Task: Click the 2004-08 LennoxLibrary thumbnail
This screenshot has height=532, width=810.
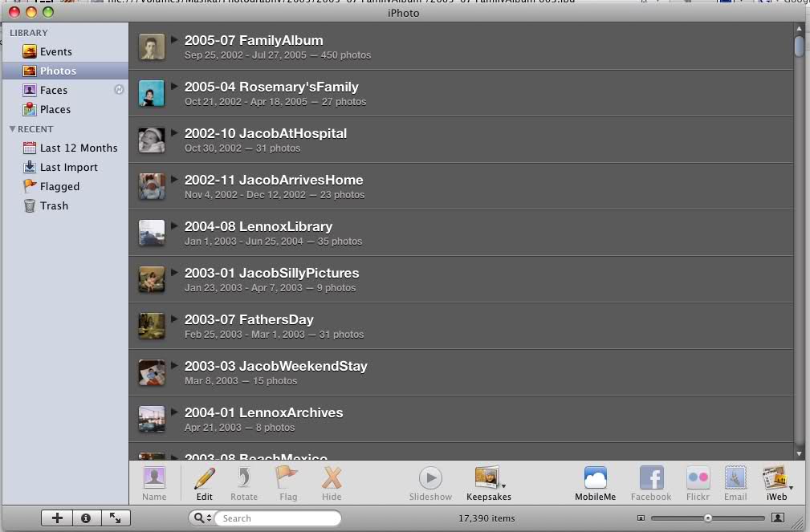Action: click(152, 233)
